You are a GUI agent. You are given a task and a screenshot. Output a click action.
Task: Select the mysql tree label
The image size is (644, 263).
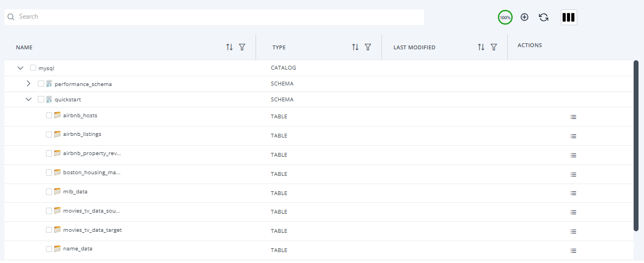click(46, 68)
